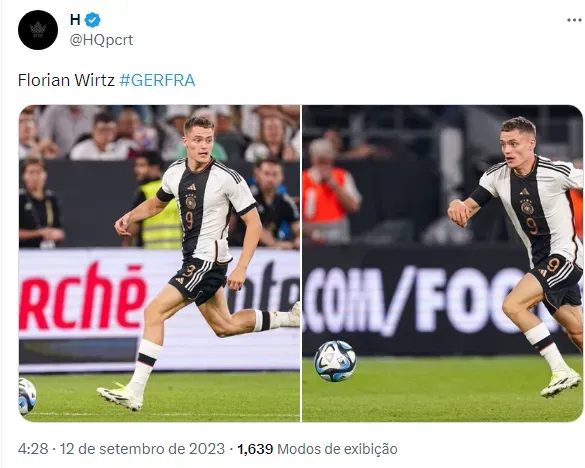
Task: Click the Modos de exibição label
Action: pyautogui.click(x=337, y=449)
